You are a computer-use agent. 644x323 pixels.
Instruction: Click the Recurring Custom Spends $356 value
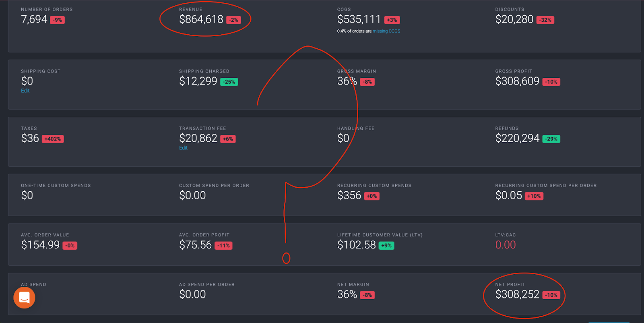pos(349,195)
